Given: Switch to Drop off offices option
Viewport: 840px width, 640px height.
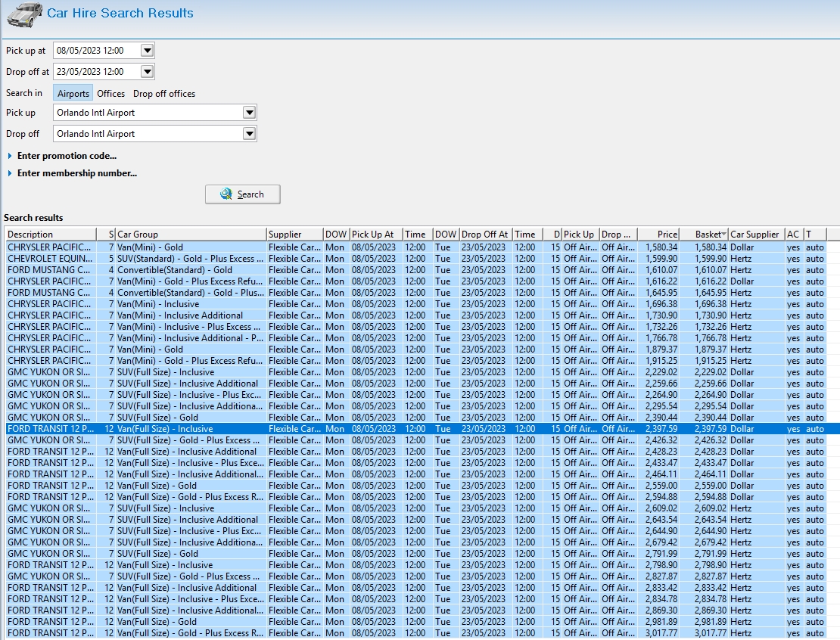Looking at the screenshot, I should tap(164, 94).
